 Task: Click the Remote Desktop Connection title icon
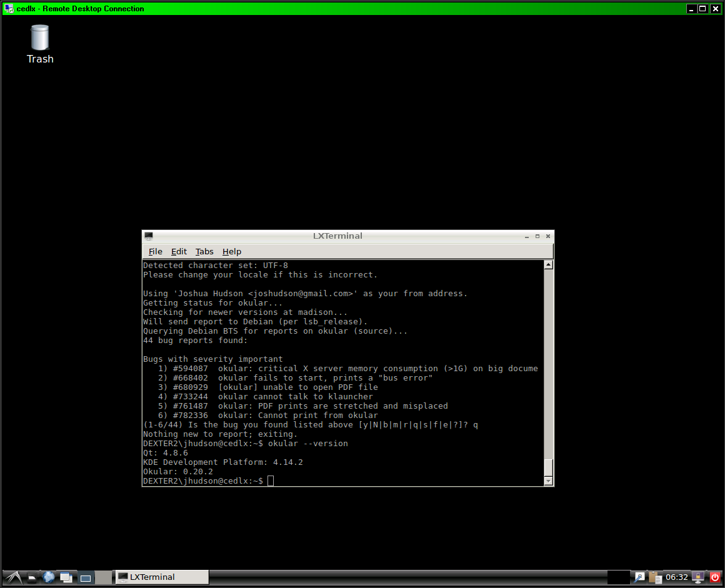coord(9,8)
